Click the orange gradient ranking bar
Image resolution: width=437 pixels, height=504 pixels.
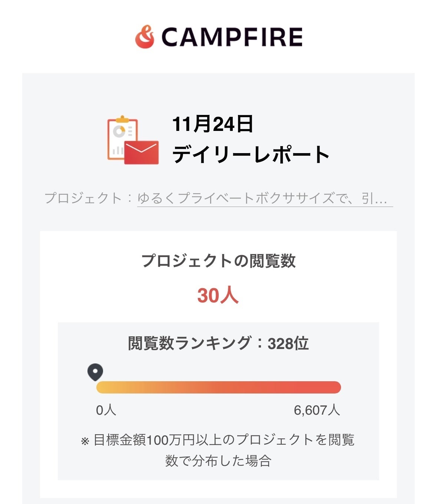[218, 387]
